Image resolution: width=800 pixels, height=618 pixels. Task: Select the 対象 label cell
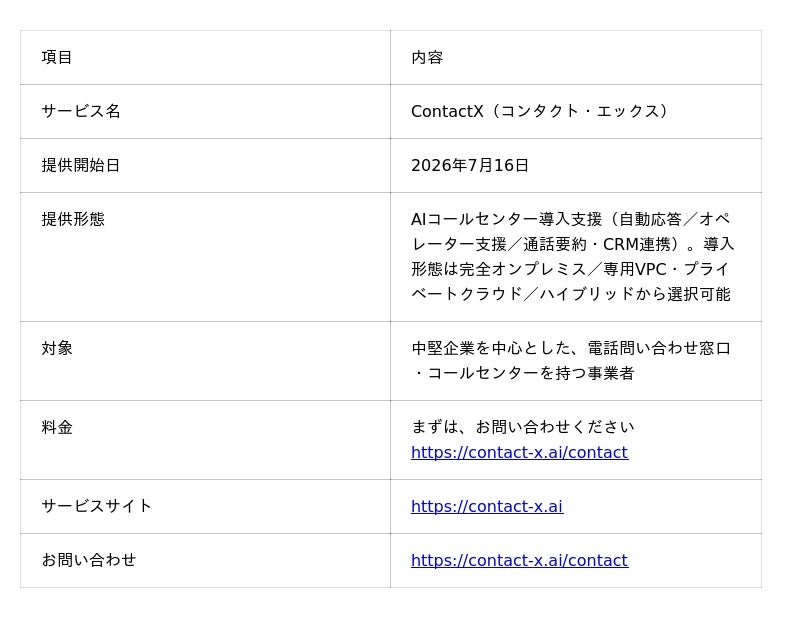click(x=205, y=361)
